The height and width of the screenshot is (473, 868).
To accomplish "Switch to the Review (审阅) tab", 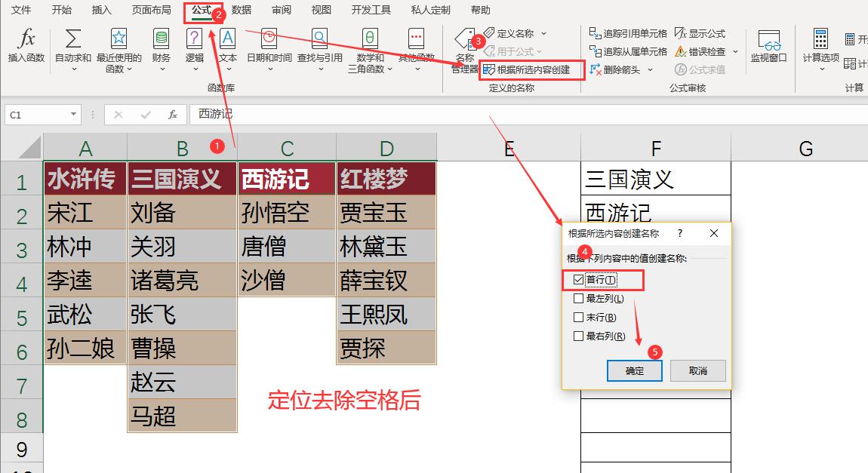I will [282, 10].
